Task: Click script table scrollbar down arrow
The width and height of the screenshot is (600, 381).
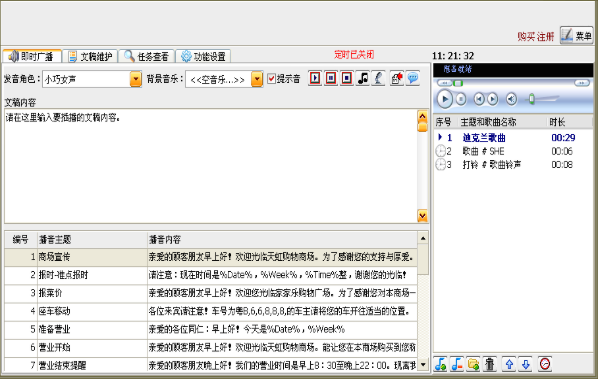Action: pyautogui.click(x=423, y=365)
